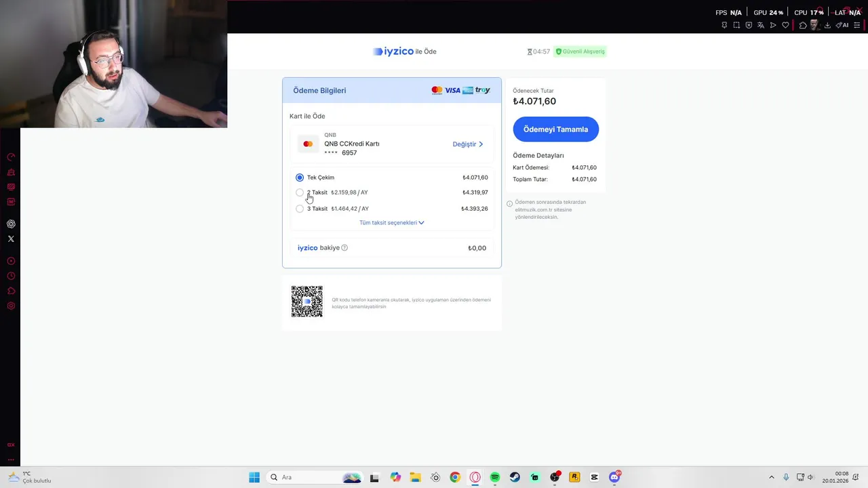
Task: Open the easy setup sliders icon
Action: tap(858, 25)
